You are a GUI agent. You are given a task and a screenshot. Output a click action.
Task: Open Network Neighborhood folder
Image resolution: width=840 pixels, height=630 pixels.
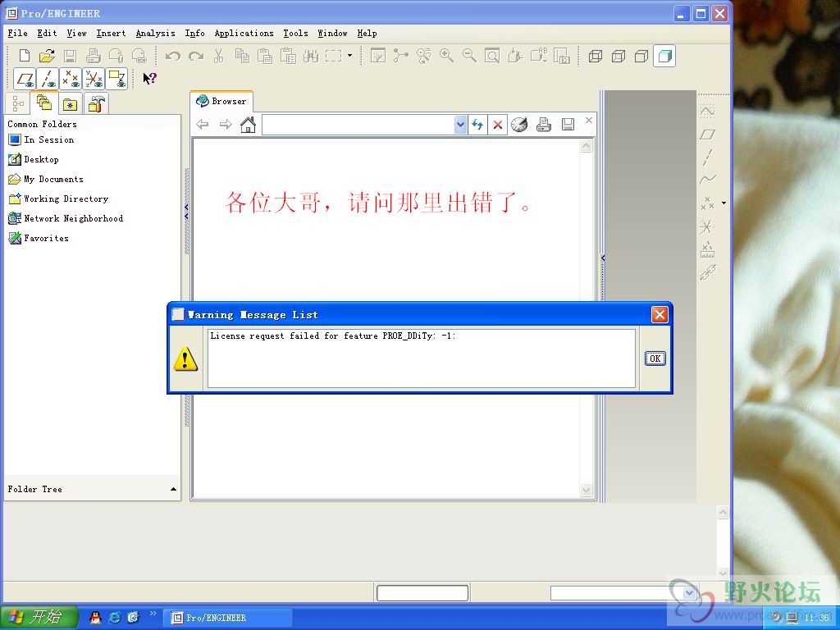tap(66, 218)
